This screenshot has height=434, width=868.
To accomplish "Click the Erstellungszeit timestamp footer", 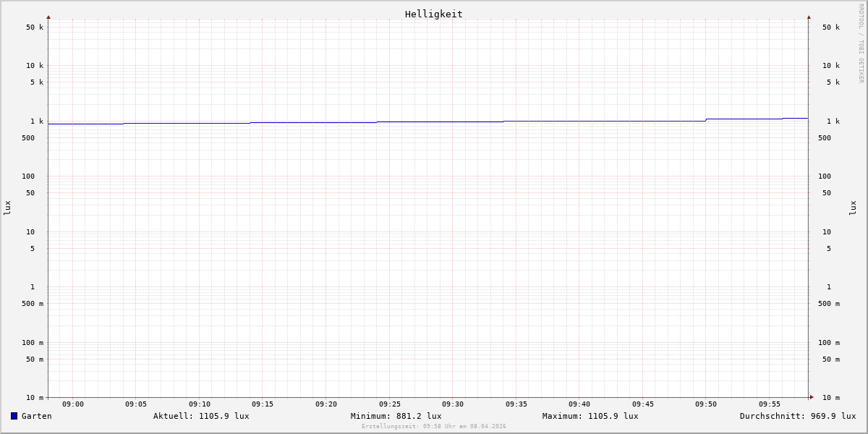I will point(434,427).
